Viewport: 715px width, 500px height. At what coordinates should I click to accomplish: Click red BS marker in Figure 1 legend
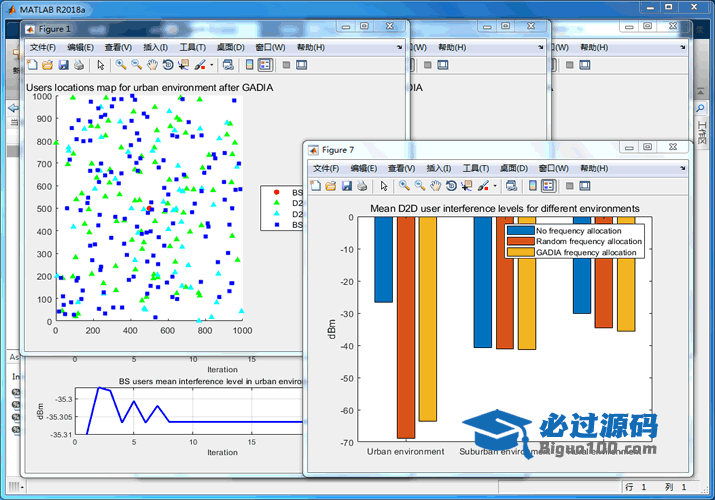[x=276, y=192]
